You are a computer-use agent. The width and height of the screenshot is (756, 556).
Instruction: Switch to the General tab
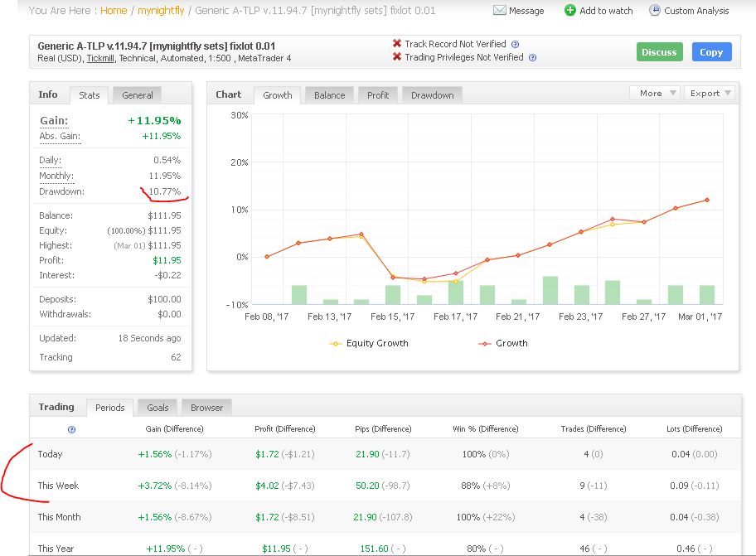coord(138,95)
